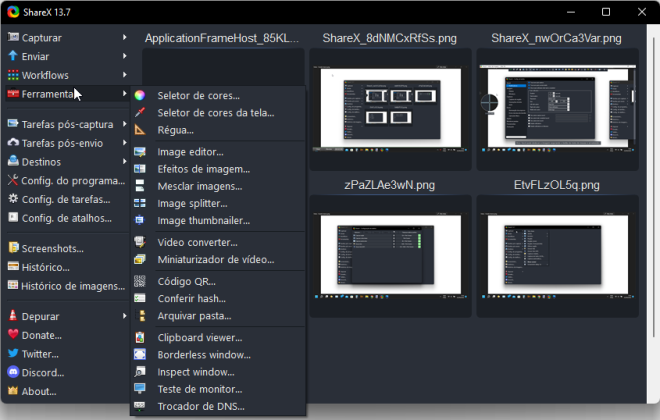Image resolution: width=660 pixels, height=420 pixels.
Task: Open Seletor de cores da tela menu entry
Action: click(218, 112)
